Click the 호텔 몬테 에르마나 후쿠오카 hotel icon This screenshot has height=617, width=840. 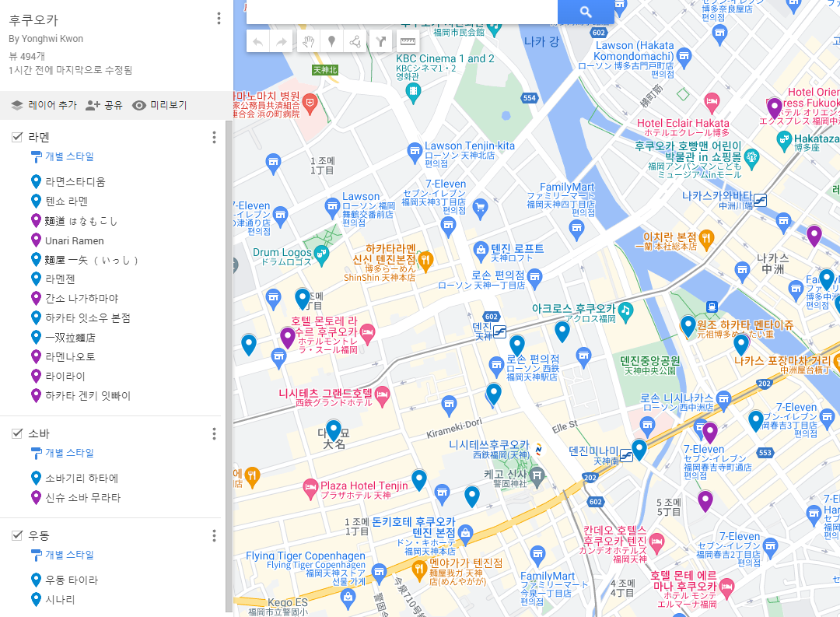[726, 587]
